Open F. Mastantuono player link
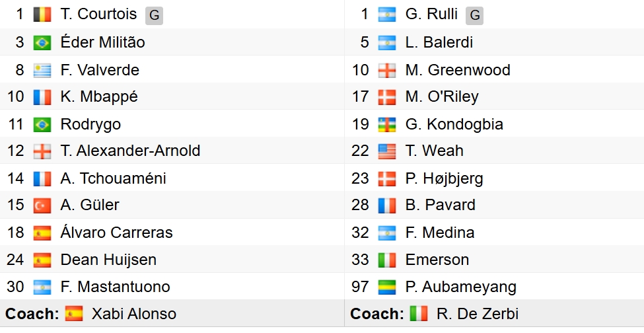Viewport: 644px width, 333px height. click(115, 287)
